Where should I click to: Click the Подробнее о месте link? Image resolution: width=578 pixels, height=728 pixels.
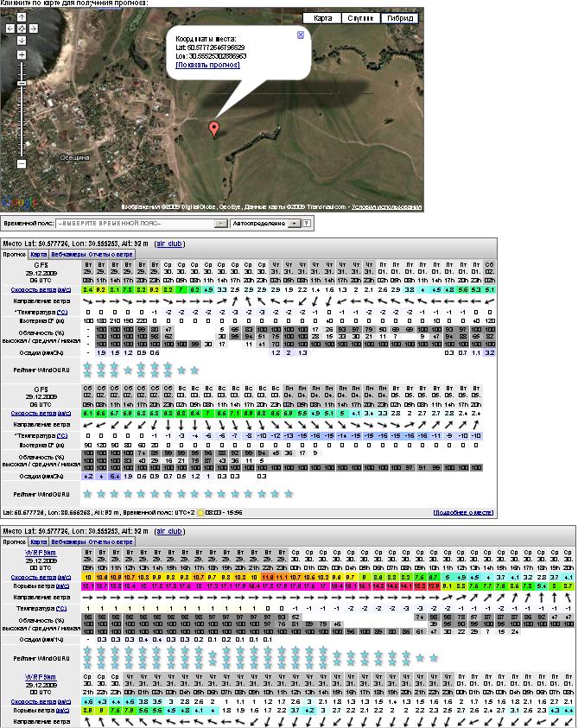463,512
